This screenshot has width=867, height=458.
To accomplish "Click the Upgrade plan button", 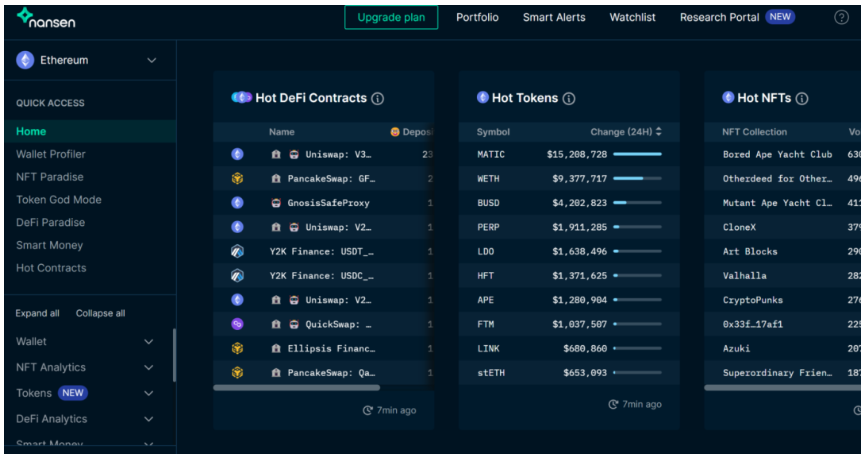I will point(391,18).
